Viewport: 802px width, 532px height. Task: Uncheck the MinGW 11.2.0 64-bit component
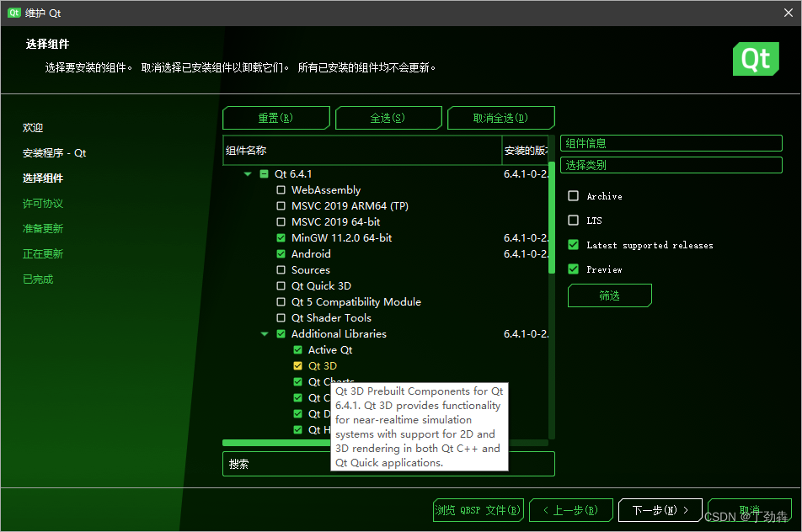click(281, 237)
